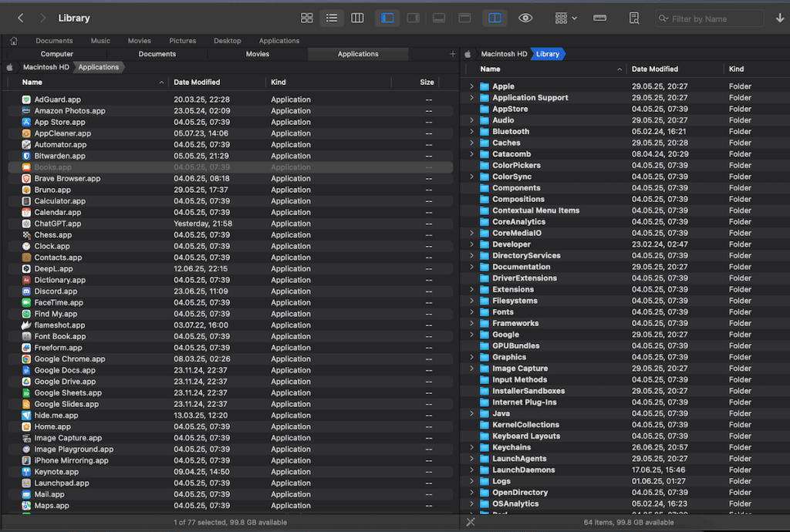The height and width of the screenshot is (532, 790).
Task: Open the Movies favorite in favorites bar
Action: 139,41
